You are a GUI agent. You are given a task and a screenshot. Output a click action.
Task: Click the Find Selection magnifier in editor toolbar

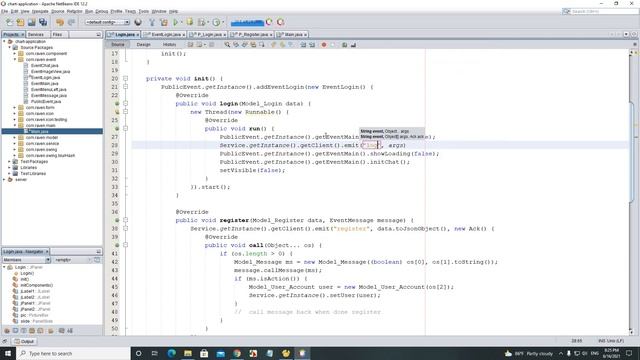(x=227, y=44)
